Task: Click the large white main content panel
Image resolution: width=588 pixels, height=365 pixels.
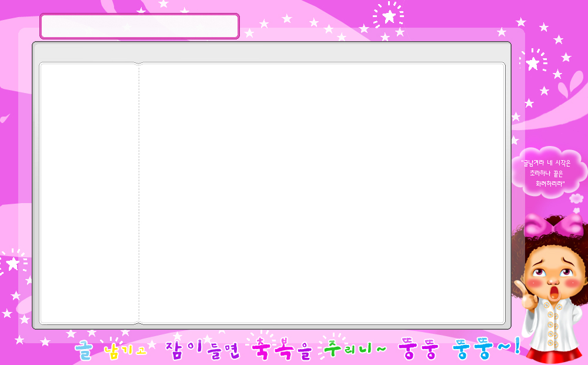Action: click(322, 193)
